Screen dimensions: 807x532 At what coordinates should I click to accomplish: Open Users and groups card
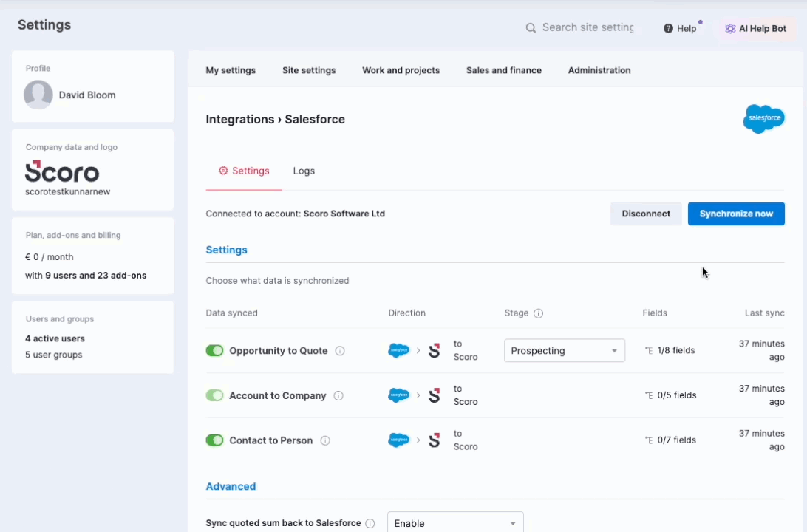[92, 338]
